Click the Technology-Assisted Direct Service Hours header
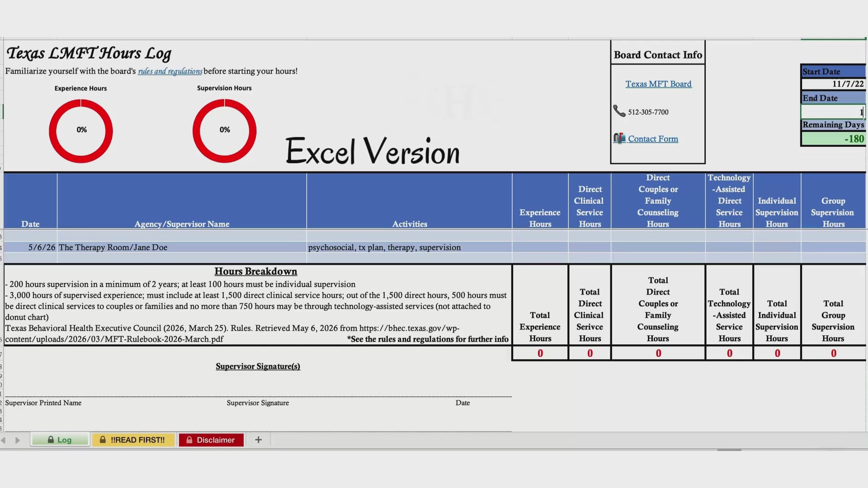The image size is (868, 488). (729, 201)
